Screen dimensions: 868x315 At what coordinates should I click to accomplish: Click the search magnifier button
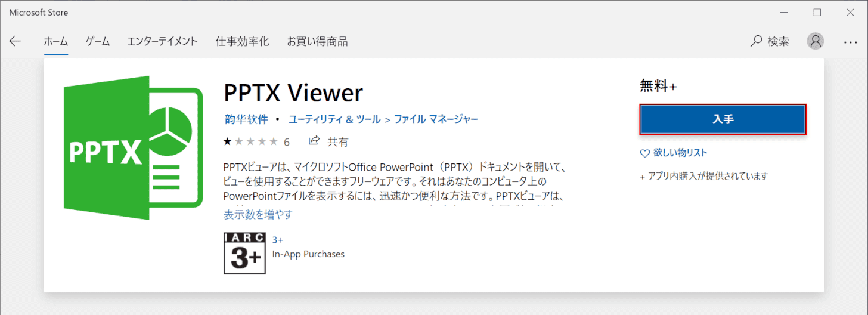click(770, 41)
